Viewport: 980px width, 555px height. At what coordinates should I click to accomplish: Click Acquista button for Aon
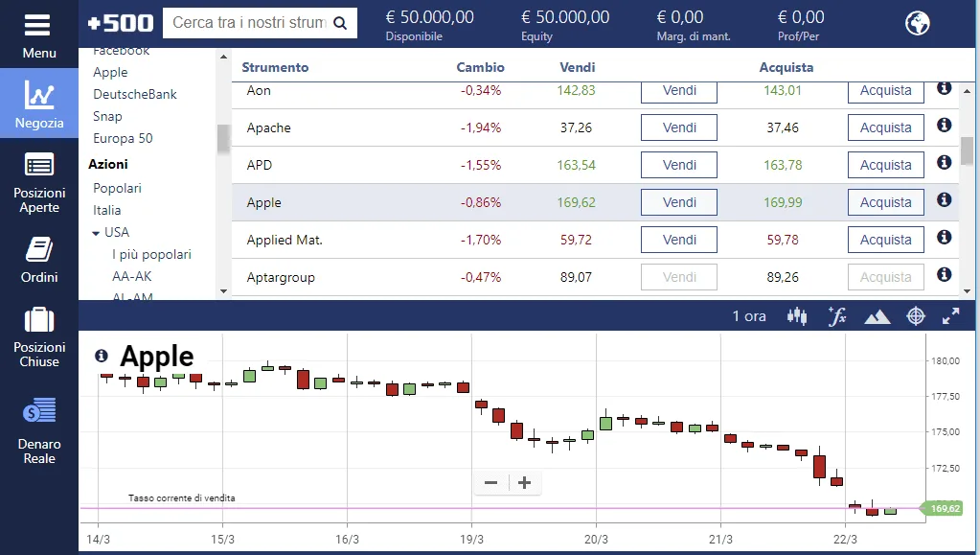tap(885, 91)
